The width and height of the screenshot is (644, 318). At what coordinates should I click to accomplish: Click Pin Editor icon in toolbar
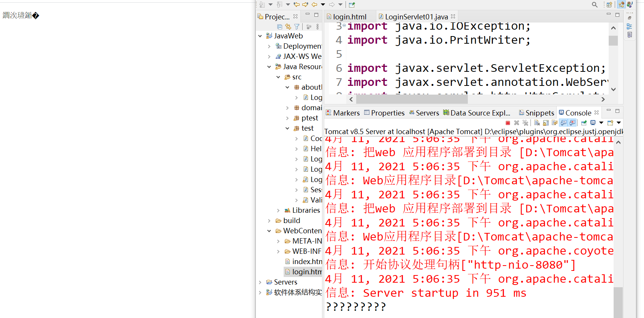click(352, 5)
